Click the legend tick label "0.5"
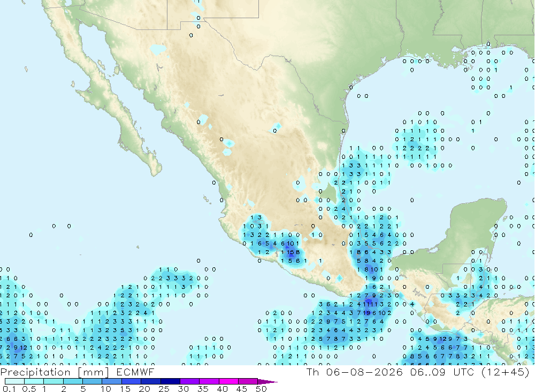The height and width of the screenshot is (392, 535). point(29,389)
